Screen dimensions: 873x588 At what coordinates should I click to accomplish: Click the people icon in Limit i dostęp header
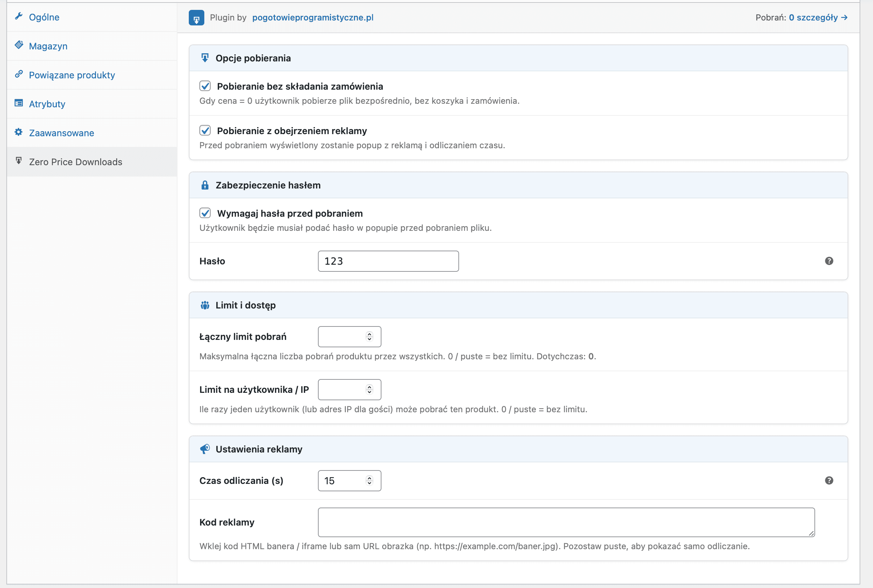click(205, 305)
